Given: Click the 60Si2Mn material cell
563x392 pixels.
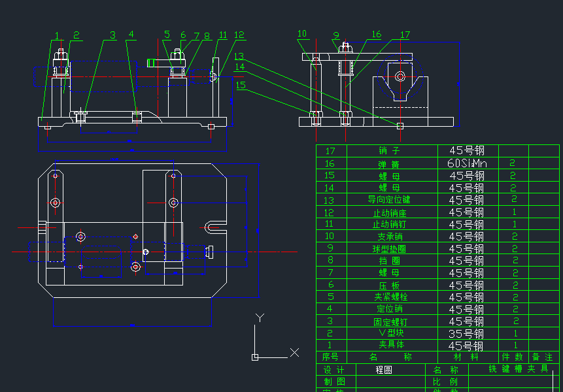Looking at the screenshot, I should point(468,163).
